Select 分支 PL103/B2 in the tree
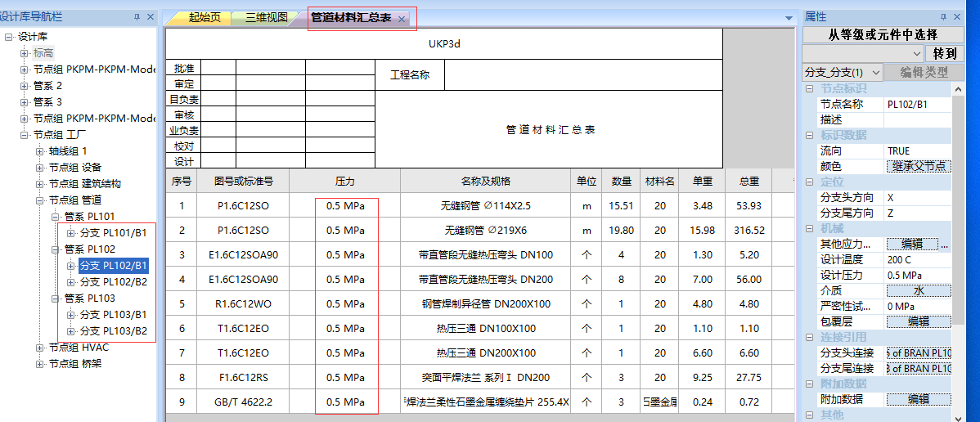This screenshot has width=980, height=422. point(114,331)
